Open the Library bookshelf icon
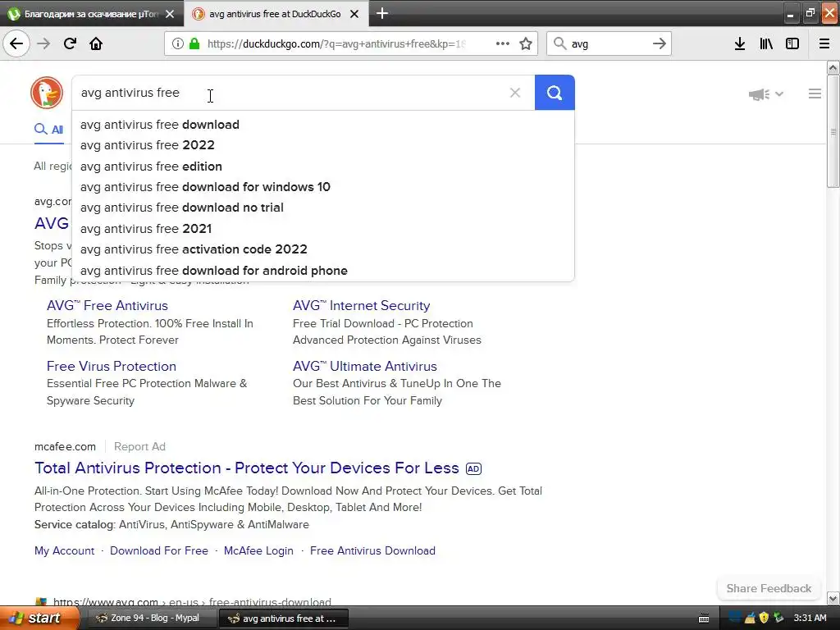 (x=766, y=43)
